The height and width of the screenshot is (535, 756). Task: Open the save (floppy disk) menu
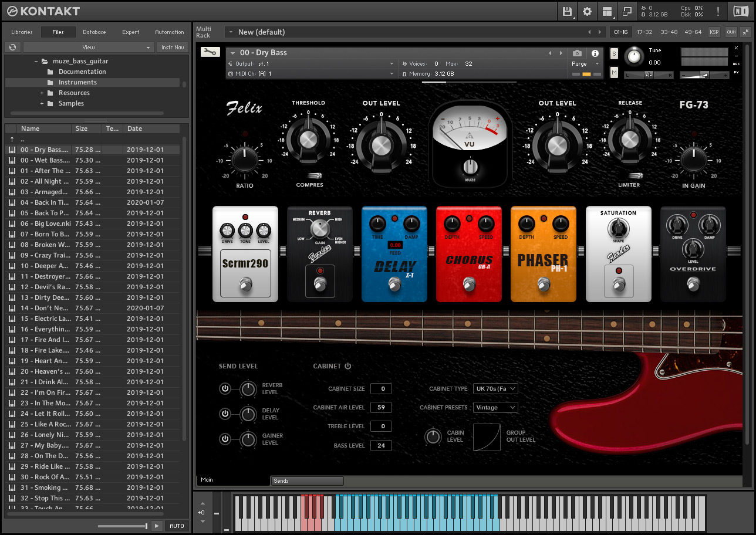click(567, 11)
